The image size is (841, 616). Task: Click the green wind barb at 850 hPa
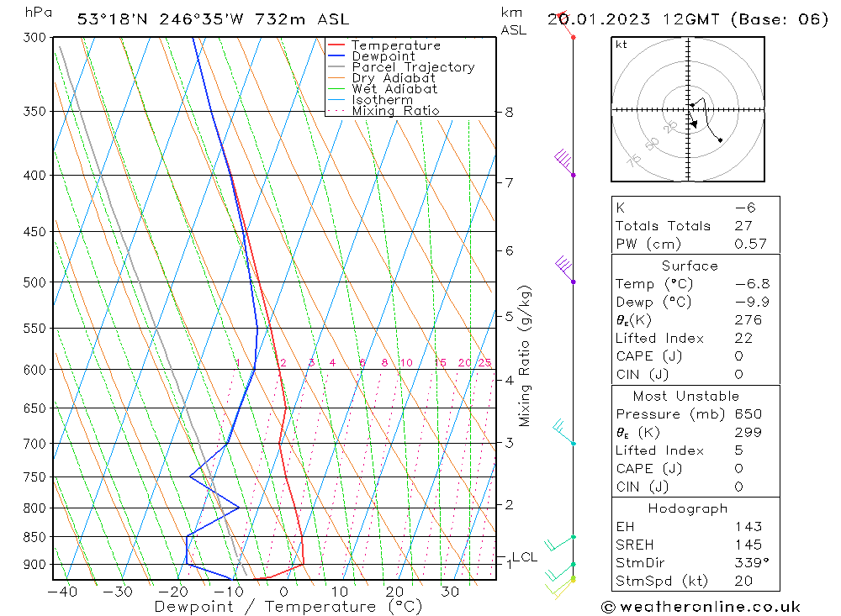559,543
